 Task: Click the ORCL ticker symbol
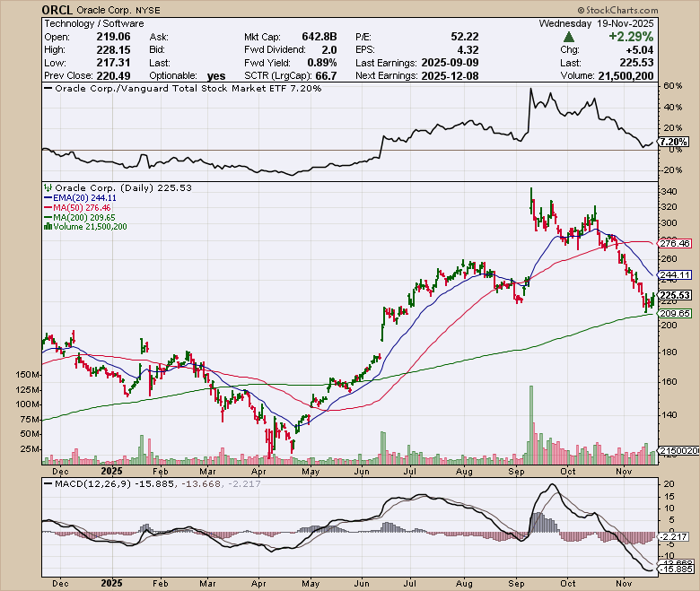point(57,9)
